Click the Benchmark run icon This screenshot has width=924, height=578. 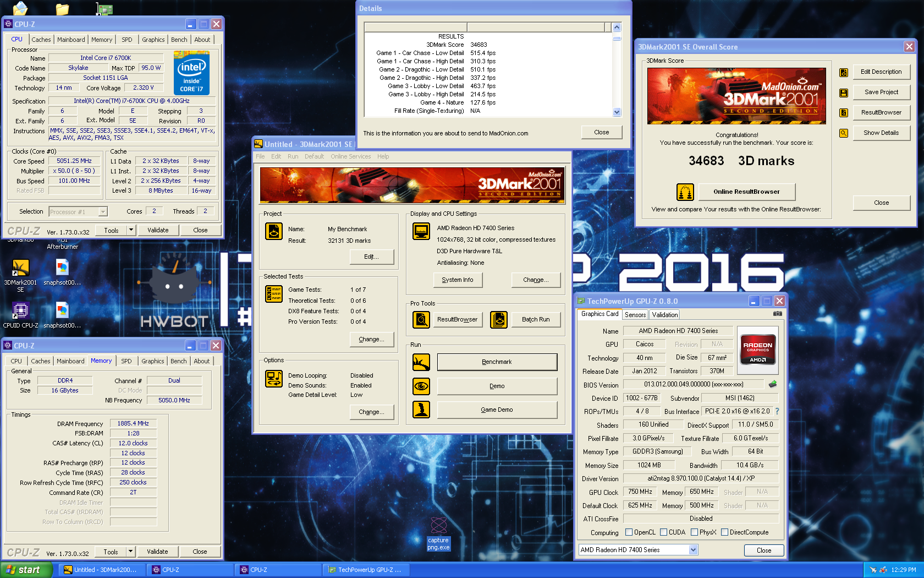click(421, 362)
